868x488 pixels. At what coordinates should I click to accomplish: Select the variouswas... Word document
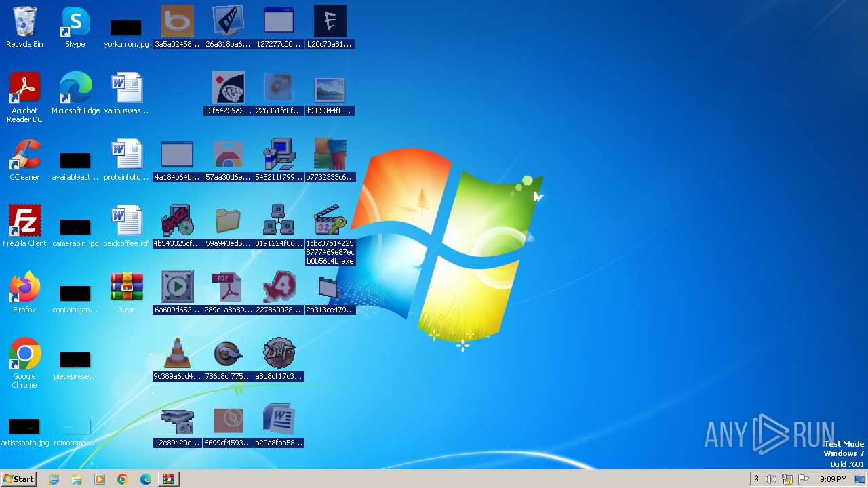[126, 88]
